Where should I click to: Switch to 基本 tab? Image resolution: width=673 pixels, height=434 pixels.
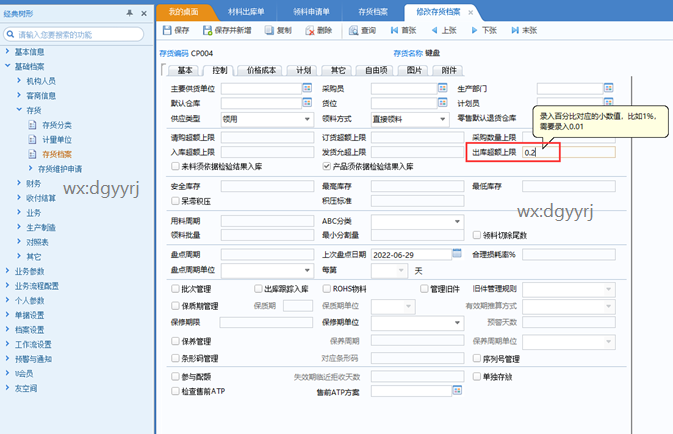[x=185, y=70]
